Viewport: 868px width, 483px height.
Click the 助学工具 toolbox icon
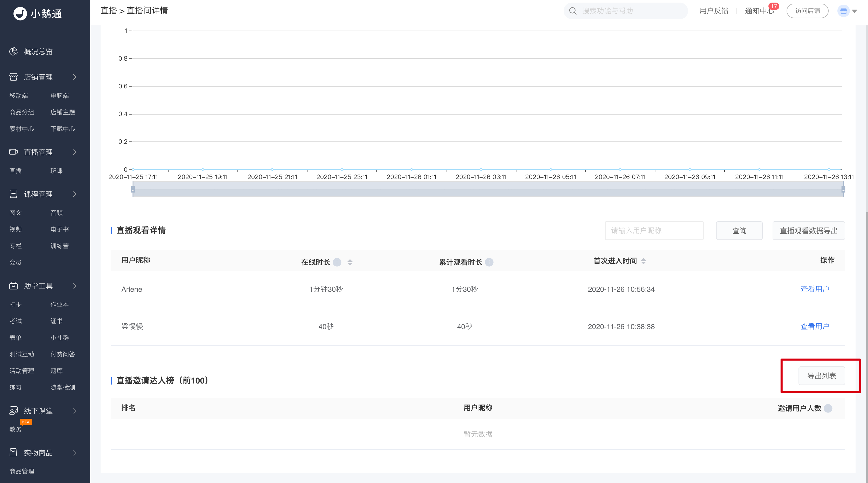point(13,286)
